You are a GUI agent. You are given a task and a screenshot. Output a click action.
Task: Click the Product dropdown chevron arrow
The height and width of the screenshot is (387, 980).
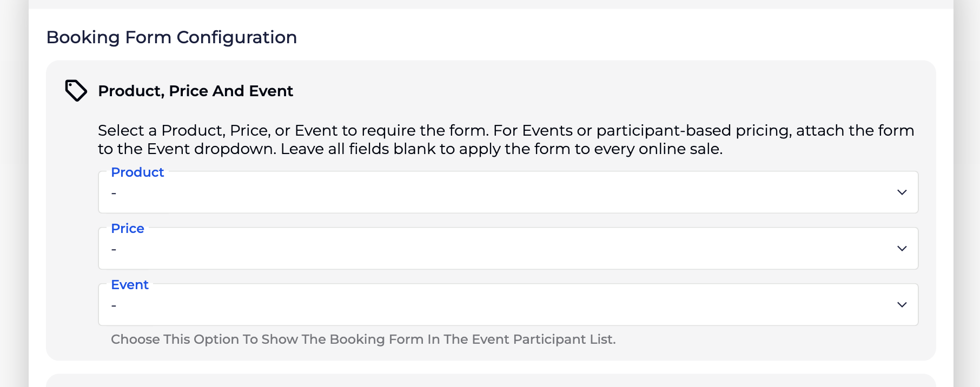902,192
